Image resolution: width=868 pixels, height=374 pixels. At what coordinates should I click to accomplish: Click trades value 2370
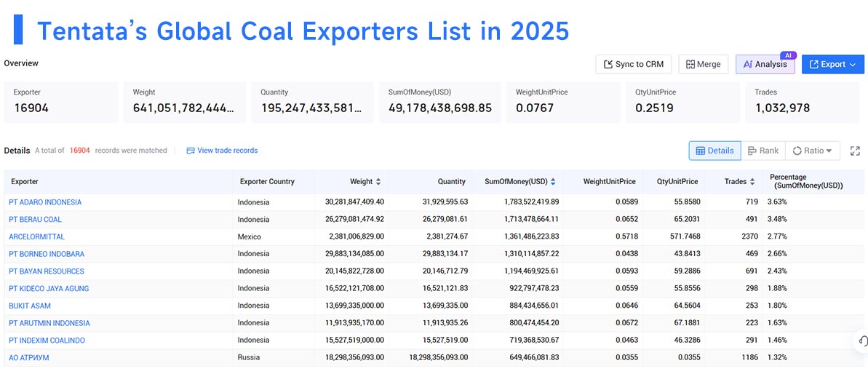(x=749, y=236)
